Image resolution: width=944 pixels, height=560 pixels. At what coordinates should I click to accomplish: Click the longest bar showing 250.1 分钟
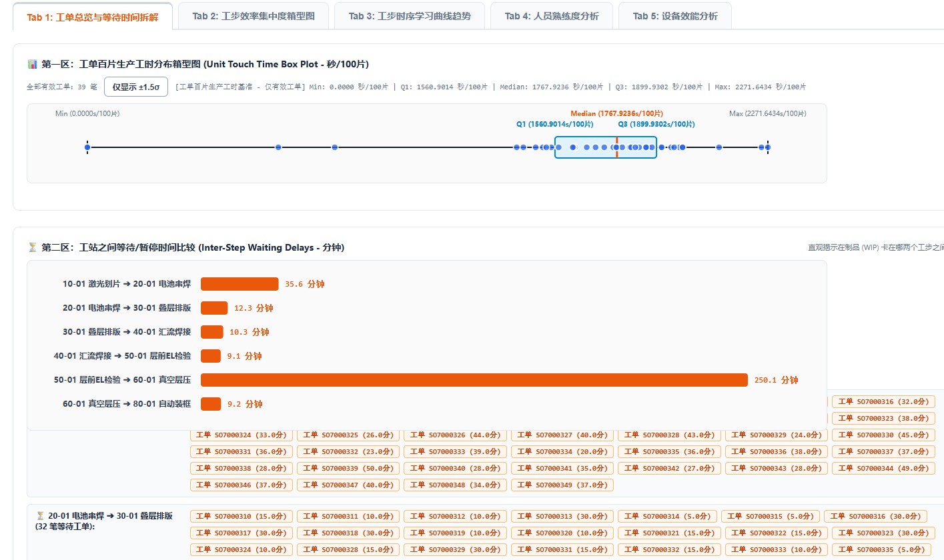tap(474, 380)
